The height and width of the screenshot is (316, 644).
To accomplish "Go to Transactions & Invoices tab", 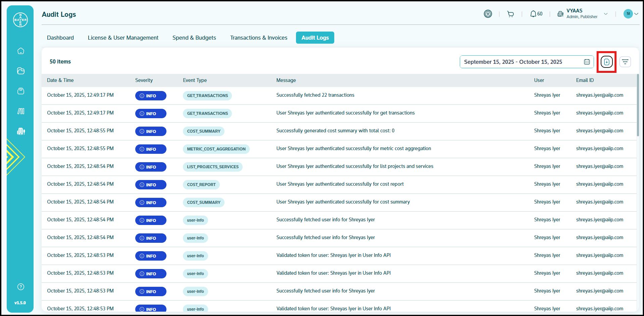I will pyautogui.click(x=258, y=38).
